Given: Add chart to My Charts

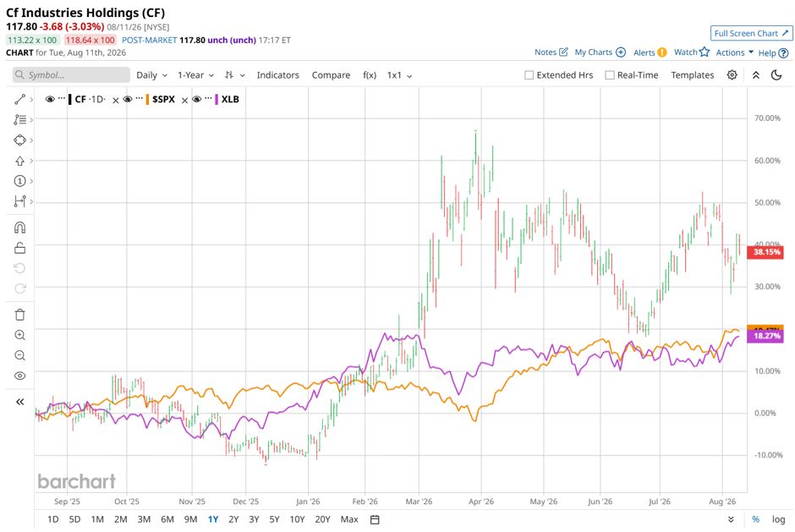Looking at the screenshot, I should pyautogui.click(x=600, y=52).
